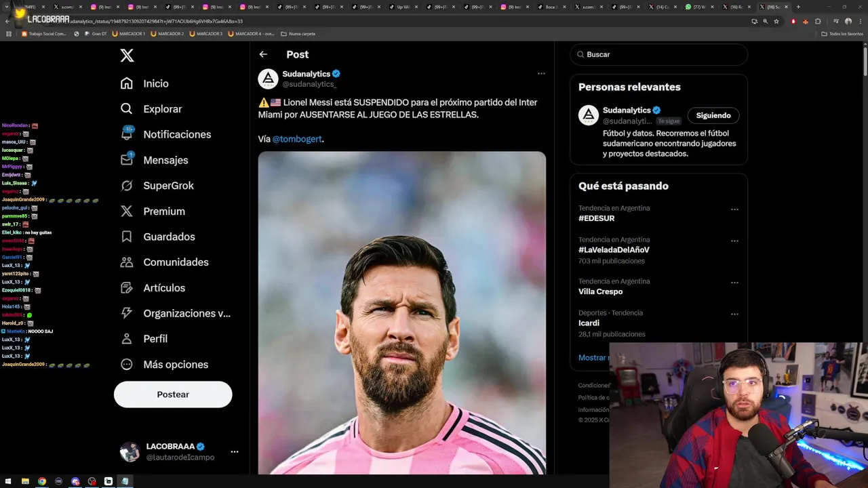868x488 pixels.
Task: Click the @tombogert mention link
Action: 297,139
